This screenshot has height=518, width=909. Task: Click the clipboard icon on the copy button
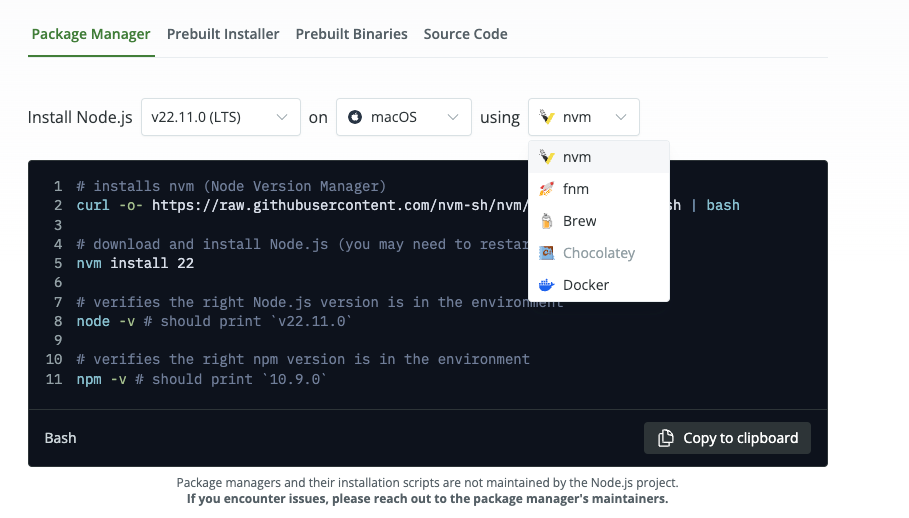coord(666,438)
